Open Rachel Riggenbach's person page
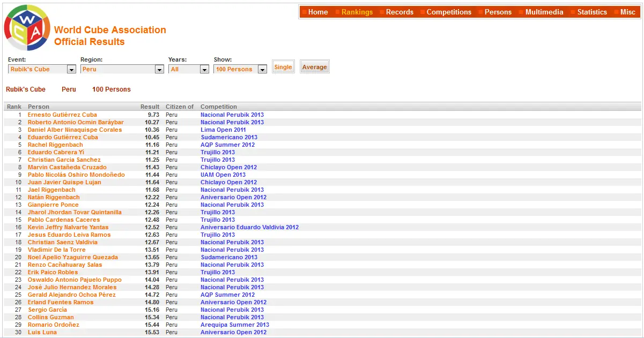The image size is (644, 338). 55,145
